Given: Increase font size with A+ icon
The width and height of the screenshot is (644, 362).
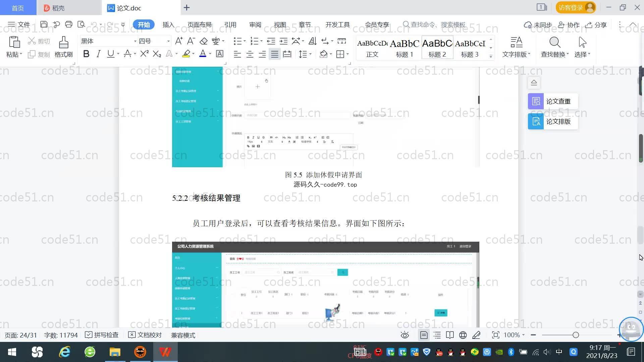Looking at the screenshot, I should [x=179, y=41].
